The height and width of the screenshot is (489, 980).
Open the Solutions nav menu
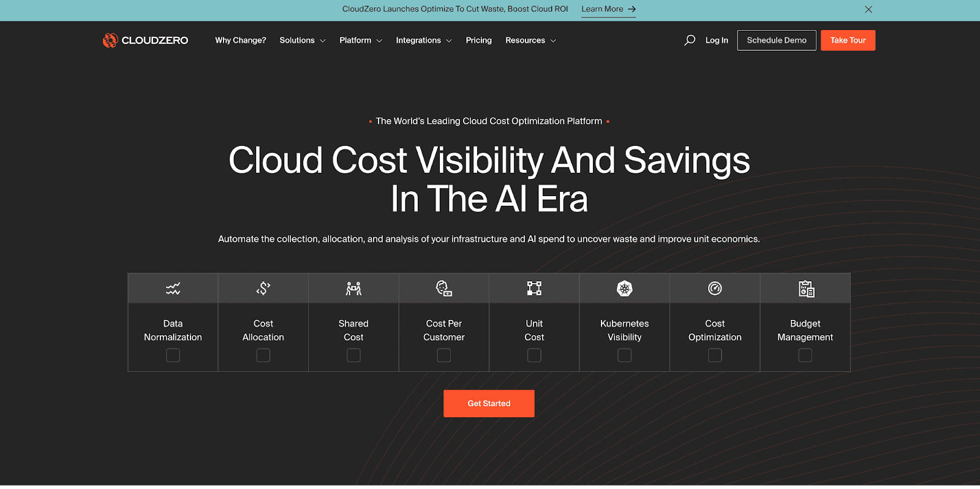coord(303,40)
